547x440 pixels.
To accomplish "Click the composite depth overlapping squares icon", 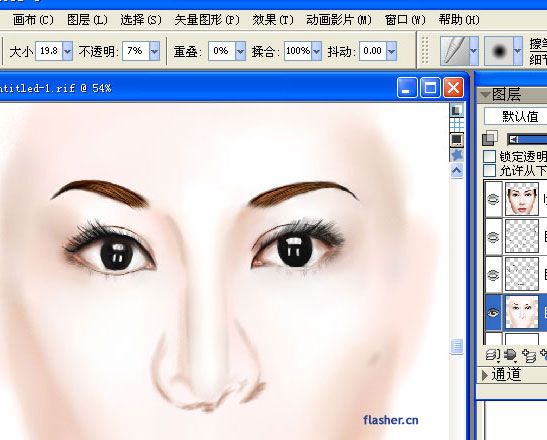I will coord(490,139).
